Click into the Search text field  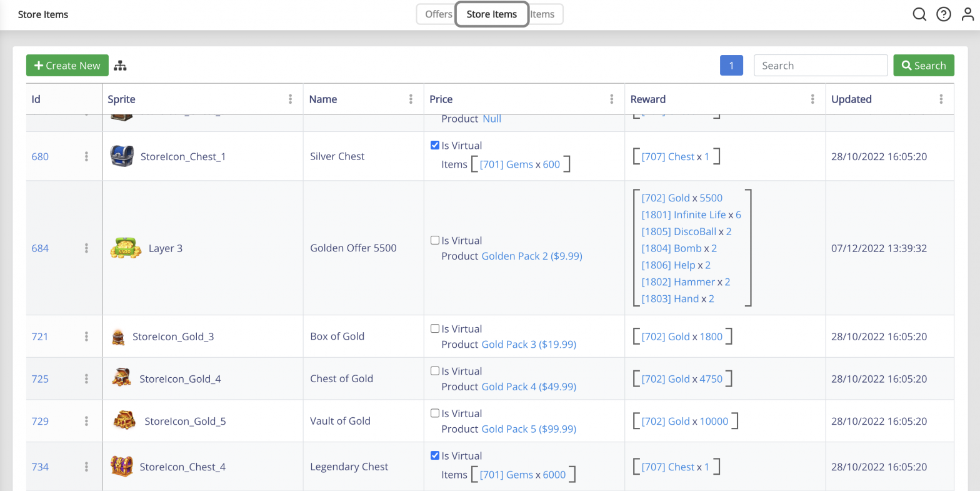[821, 66]
